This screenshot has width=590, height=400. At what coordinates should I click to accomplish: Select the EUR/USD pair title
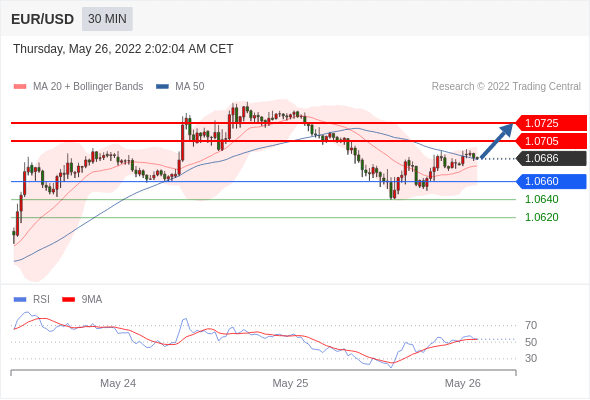(x=43, y=19)
